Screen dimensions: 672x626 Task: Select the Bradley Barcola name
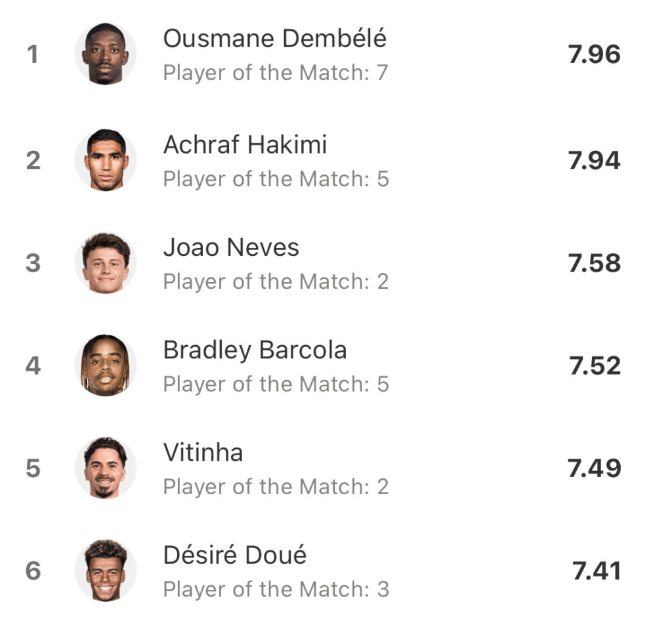click(x=255, y=350)
